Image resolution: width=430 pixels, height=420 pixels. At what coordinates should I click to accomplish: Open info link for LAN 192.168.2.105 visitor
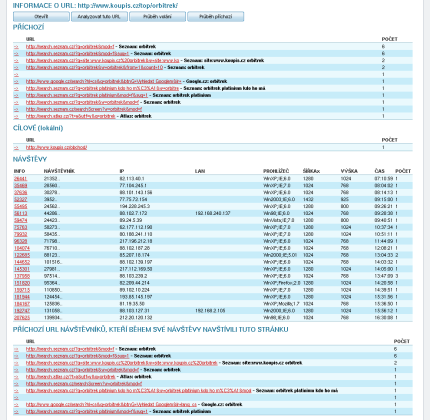pyautogui.click(x=22, y=311)
